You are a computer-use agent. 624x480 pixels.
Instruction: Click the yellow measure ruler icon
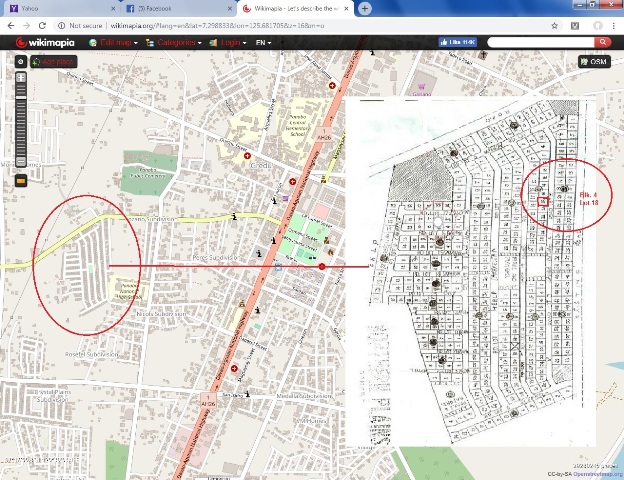click(x=21, y=181)
